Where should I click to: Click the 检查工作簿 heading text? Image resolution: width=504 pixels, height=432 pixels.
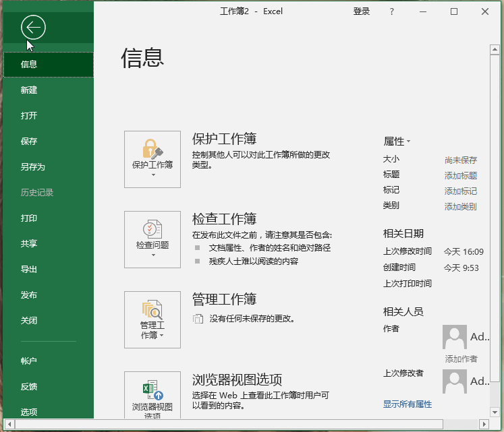click(x=224, y=219)
